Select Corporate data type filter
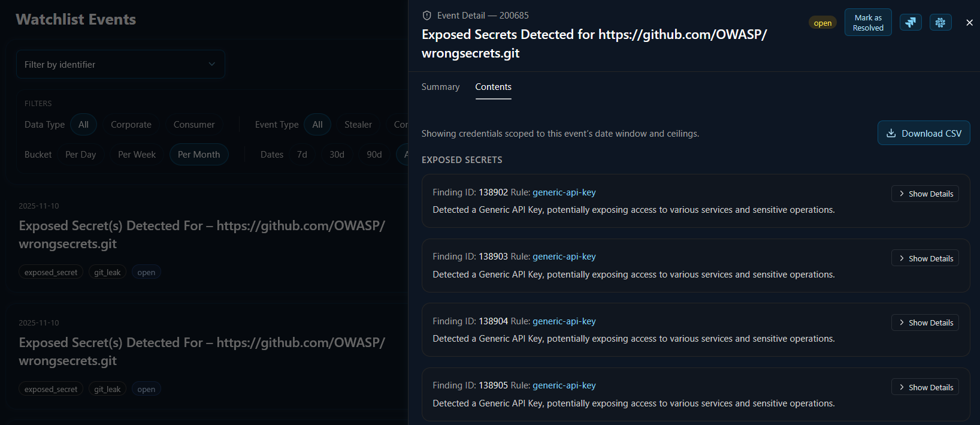Viewport: 980px width, 425px height. pyautogui.click(x=131, y=125)
